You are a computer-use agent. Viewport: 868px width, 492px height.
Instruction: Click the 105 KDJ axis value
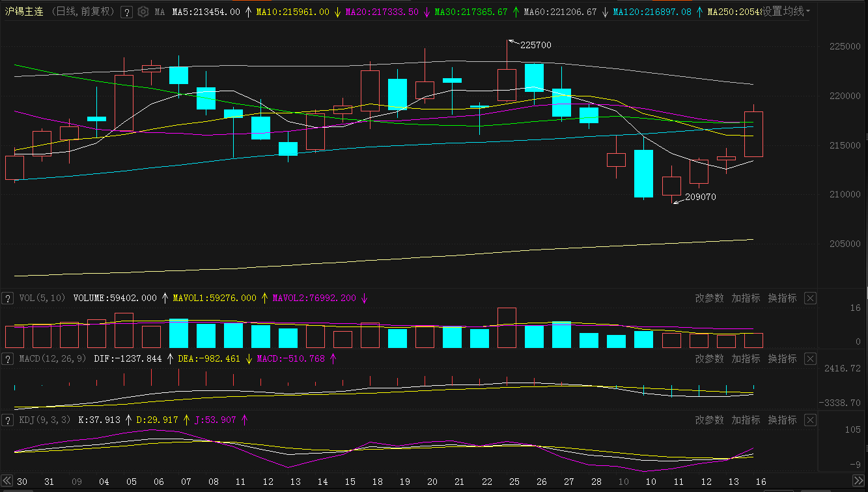pyautogui.click(x=852, y=430)
